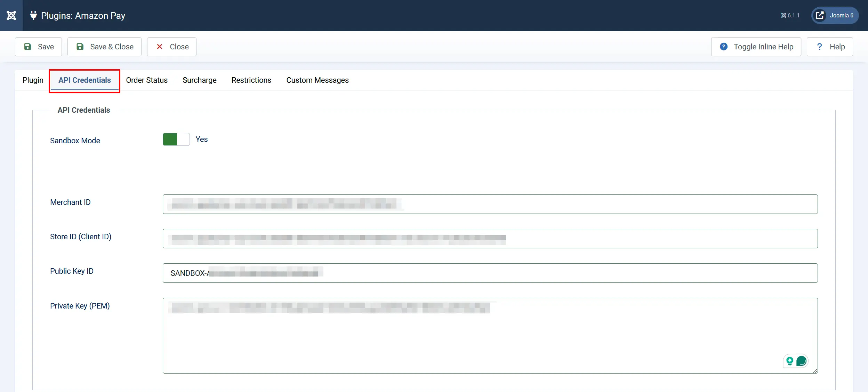Click the Merchant ID label
868x392 pixels.
click(x=70, y=202)
